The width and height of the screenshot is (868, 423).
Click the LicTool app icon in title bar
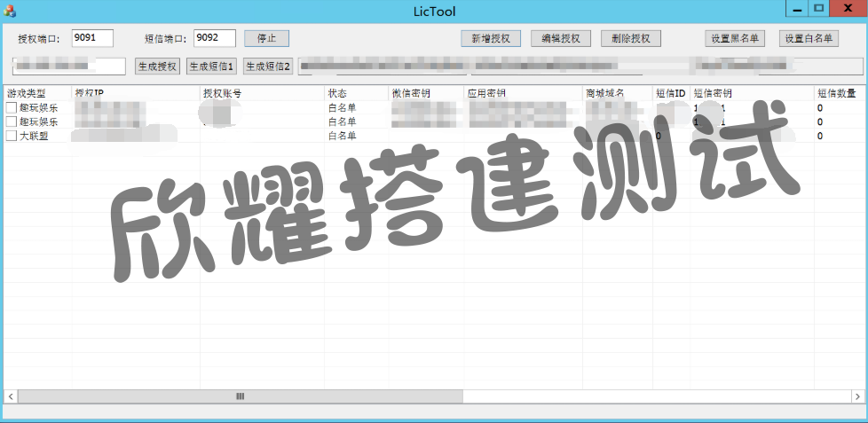tap(10, 9)
